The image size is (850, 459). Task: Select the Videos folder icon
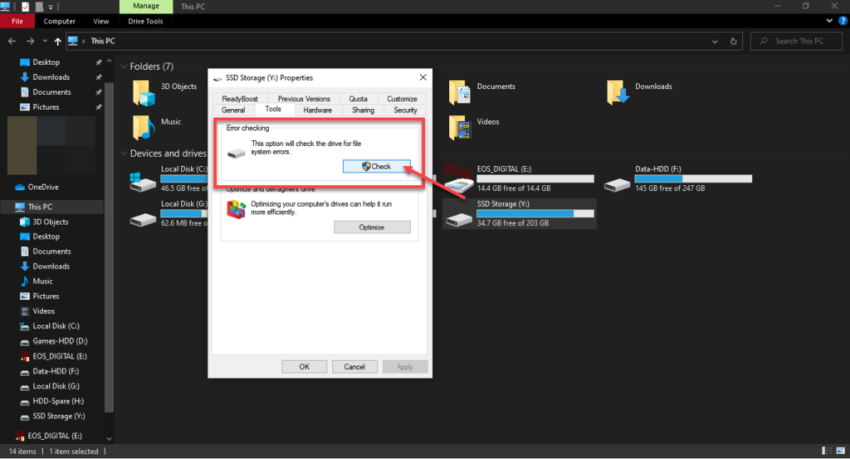click(460, 128)
